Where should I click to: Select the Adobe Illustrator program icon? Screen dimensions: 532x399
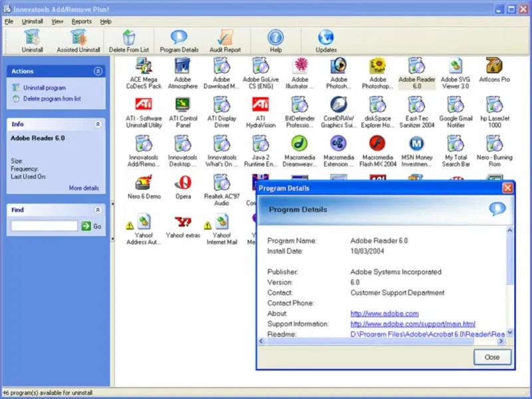point(300,73)
